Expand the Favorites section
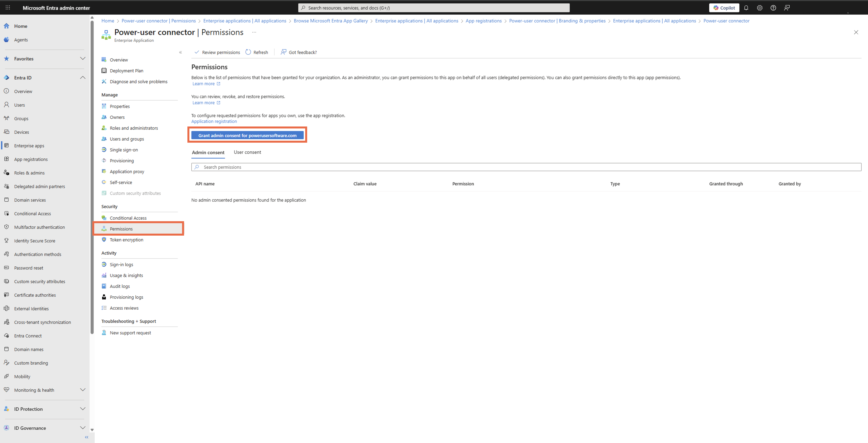This screenshot has height=443, width=868. [82, 59]
